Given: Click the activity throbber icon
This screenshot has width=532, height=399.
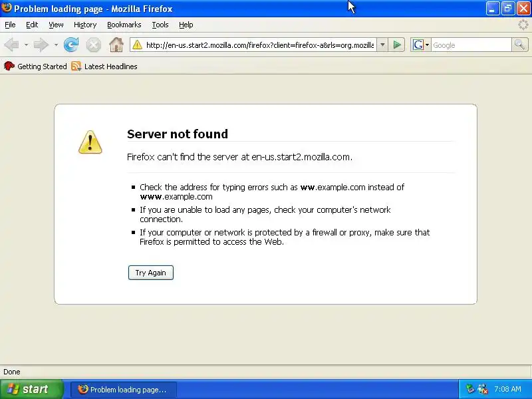Looking at the screenshot, I should pyautogui.click(x=523, y=25).
